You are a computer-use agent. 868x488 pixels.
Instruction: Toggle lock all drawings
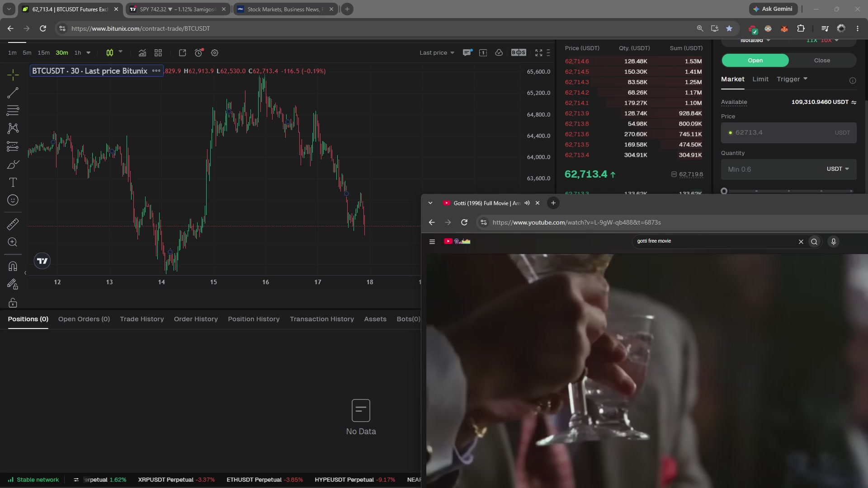coord(13,302)
